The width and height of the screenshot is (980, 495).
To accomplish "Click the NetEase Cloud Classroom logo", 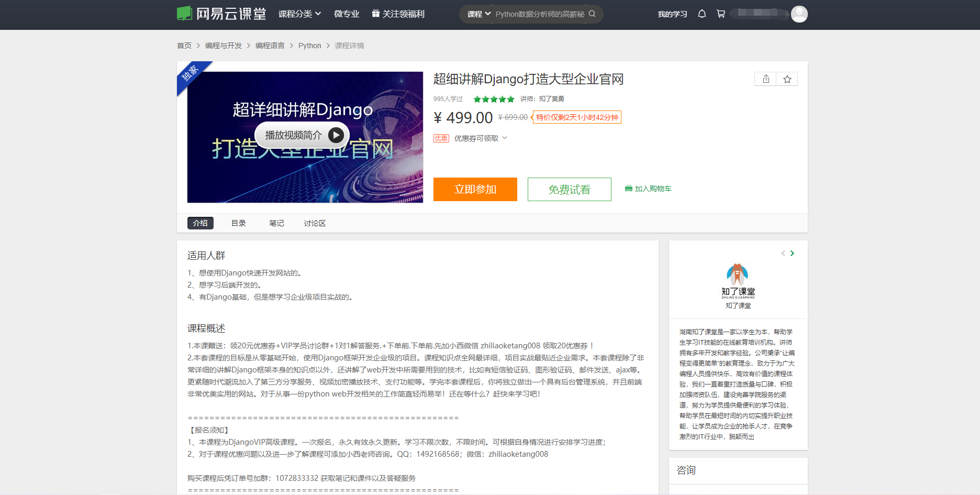I will [x=221, y=14].
